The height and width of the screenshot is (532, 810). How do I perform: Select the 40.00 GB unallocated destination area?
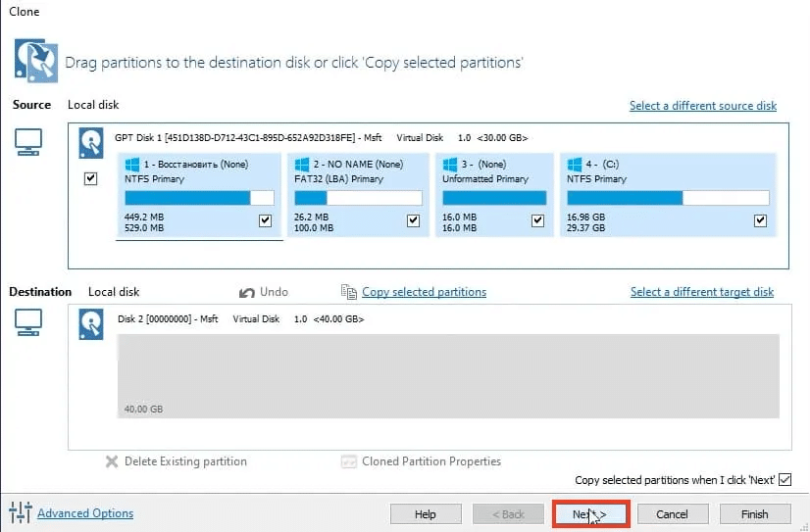pos(448,375)
